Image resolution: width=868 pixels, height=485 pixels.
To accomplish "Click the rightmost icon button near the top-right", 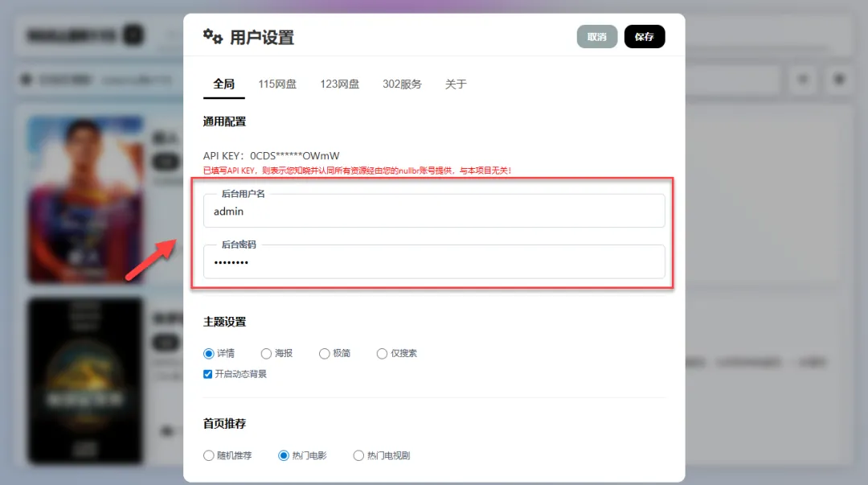I will [839, 80].
